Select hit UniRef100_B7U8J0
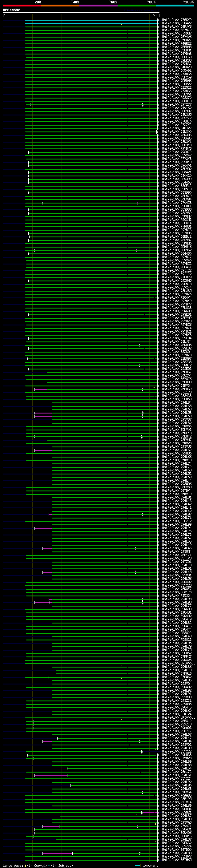This screenshot has height=868, width=197. coord(176,121)
